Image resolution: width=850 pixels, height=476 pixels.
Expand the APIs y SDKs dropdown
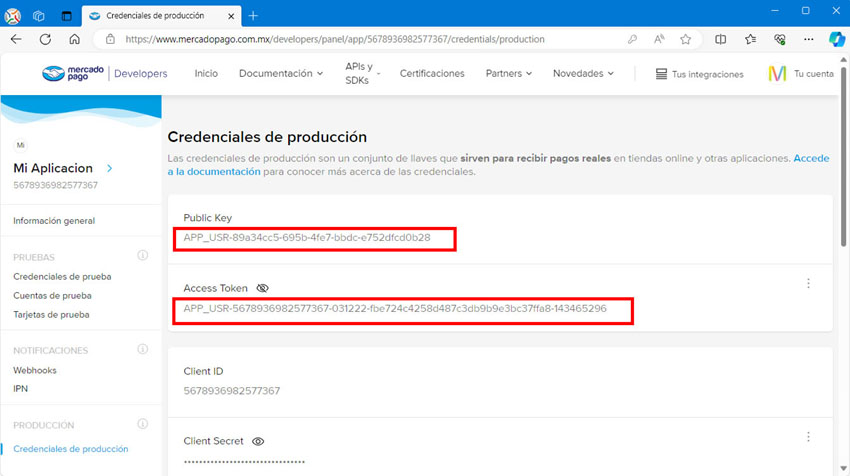click(363, 73)
